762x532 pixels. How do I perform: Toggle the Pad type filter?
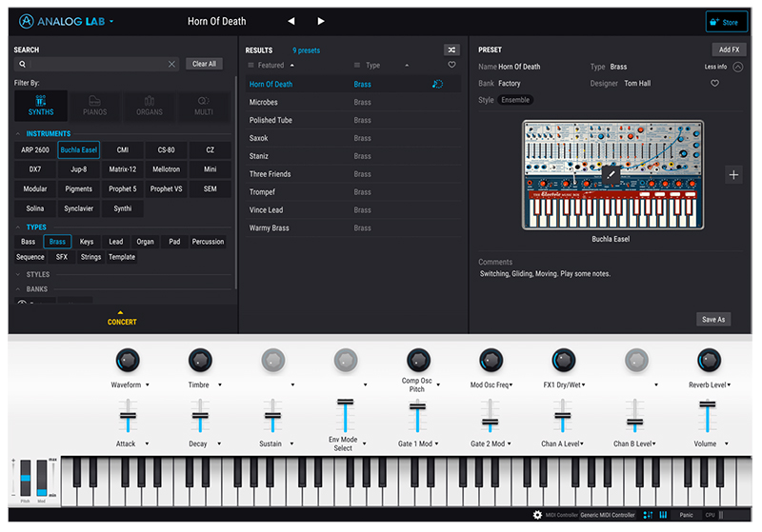(x=174, y=242)
